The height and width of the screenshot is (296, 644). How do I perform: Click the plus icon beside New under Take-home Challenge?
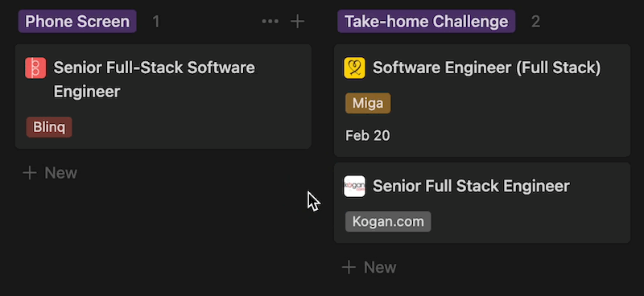(x=349, y=268)
